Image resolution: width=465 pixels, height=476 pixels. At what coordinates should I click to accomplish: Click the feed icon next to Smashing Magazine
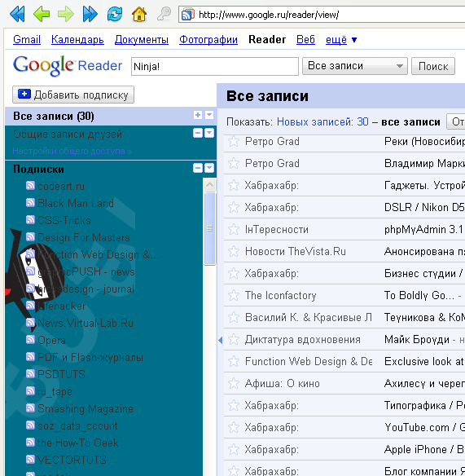(30, 408)
